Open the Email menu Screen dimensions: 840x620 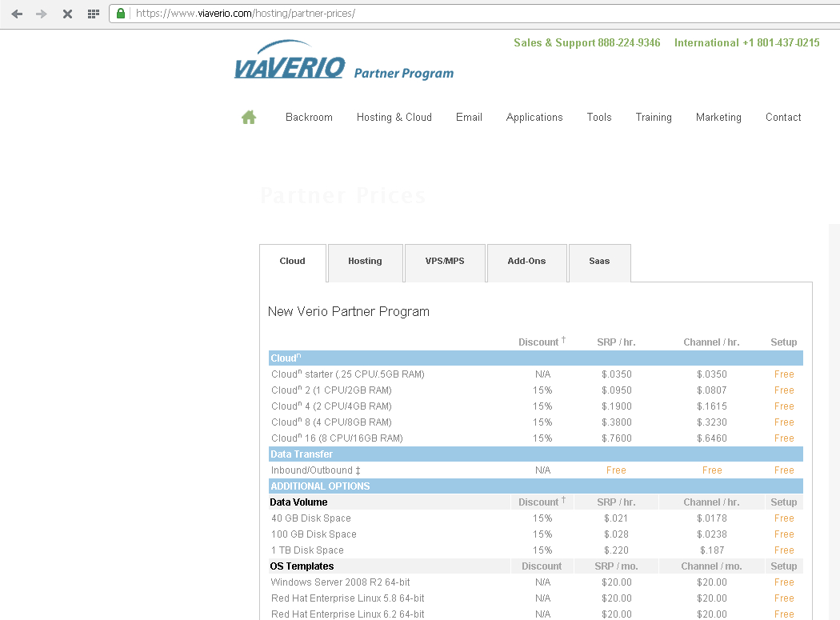[x=470, y=117]
